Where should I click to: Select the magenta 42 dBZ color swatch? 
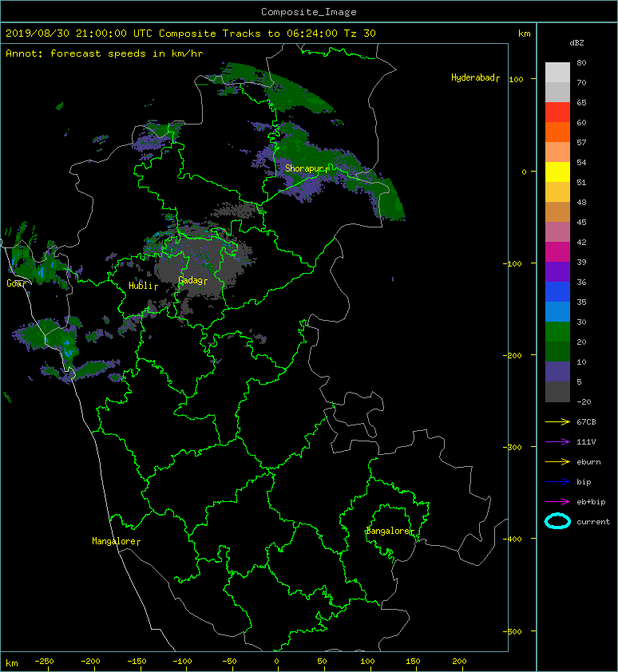[557, 251]
